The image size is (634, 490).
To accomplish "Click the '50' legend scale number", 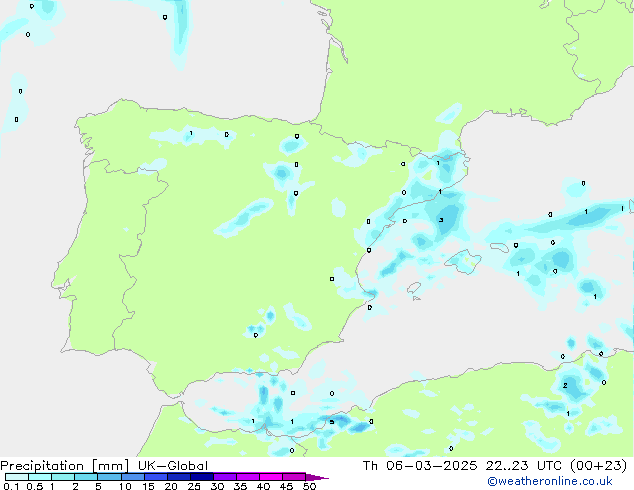I will (310, 486).
